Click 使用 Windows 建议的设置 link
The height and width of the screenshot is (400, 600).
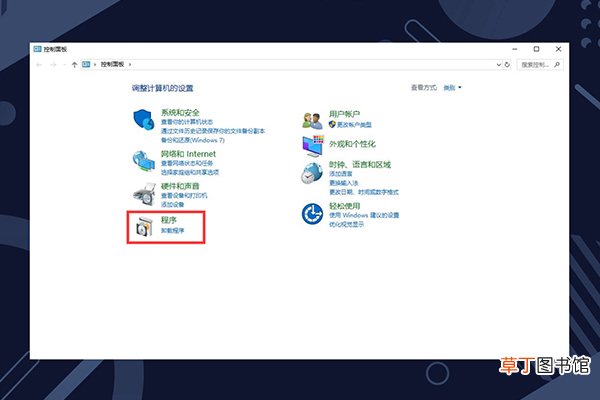(x=364, y=215)
